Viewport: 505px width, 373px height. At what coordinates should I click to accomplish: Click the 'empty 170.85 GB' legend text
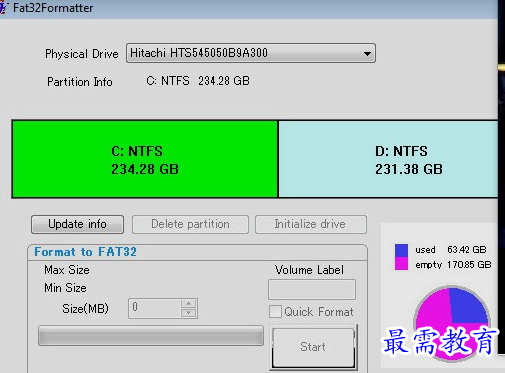click(x=453, y=265)
